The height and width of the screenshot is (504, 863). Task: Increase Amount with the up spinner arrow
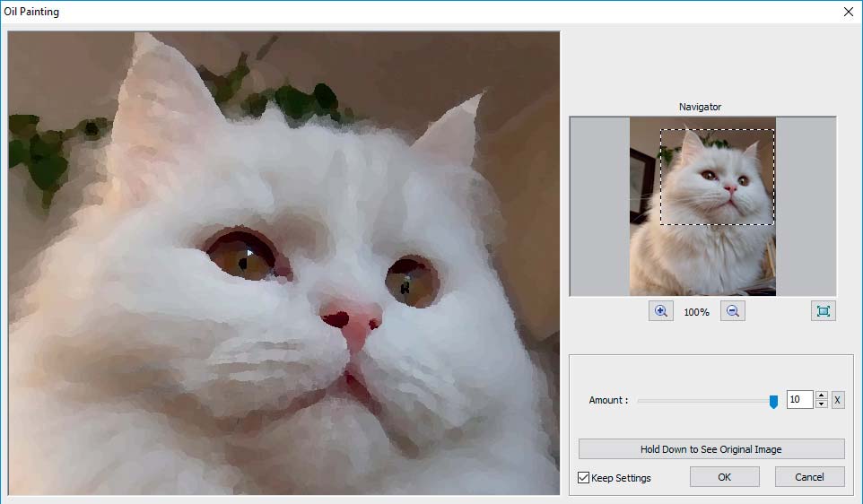pyautogui.click(x=821, y=395)
